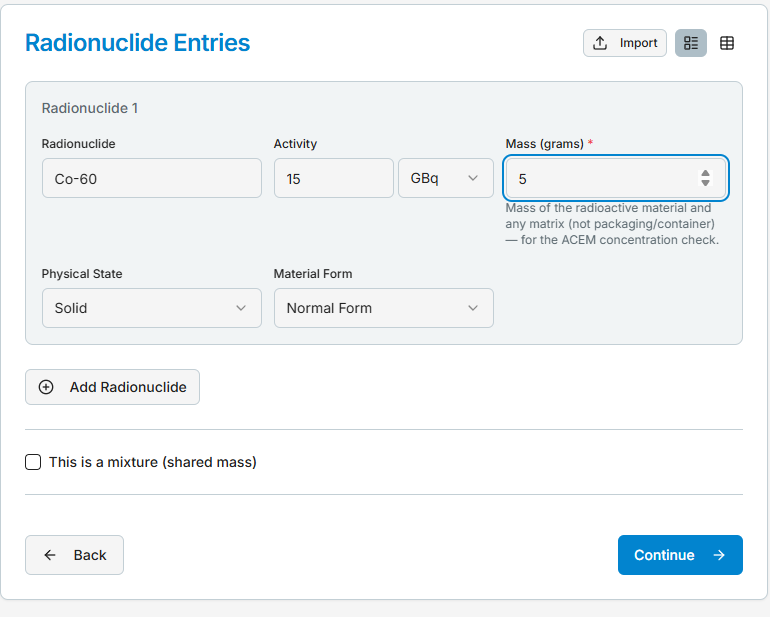
Task: Open the GBq activity unit dropdown
Action: (x=446, y=178)
